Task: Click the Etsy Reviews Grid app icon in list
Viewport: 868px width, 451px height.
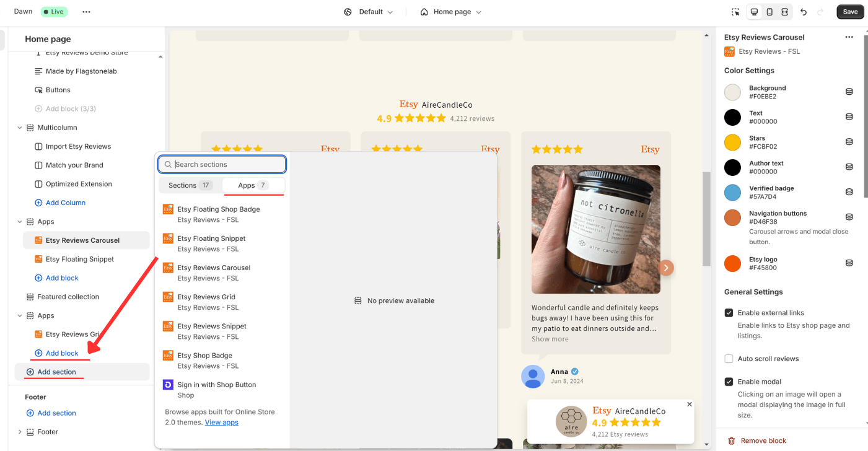Action: (168, 297)
